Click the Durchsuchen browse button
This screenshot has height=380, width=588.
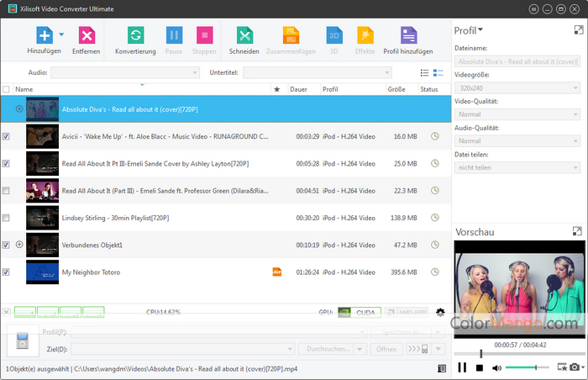(328, 349)
